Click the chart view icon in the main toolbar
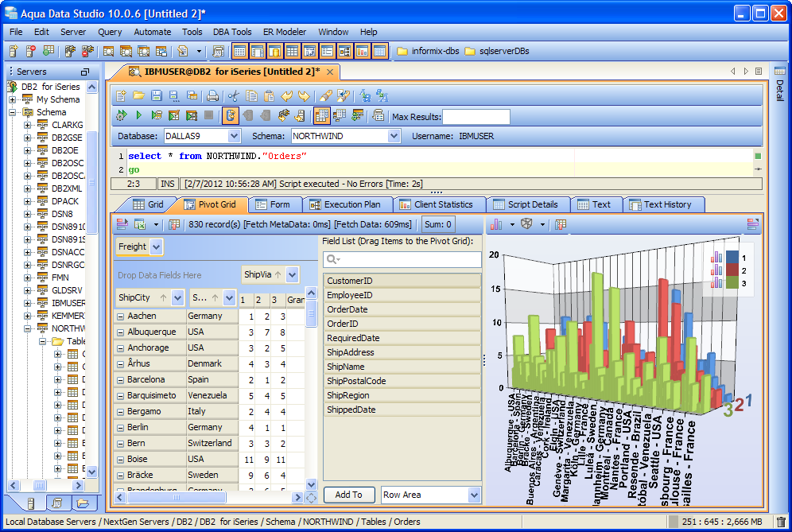 pyautogui.click(x=362, y=51)
